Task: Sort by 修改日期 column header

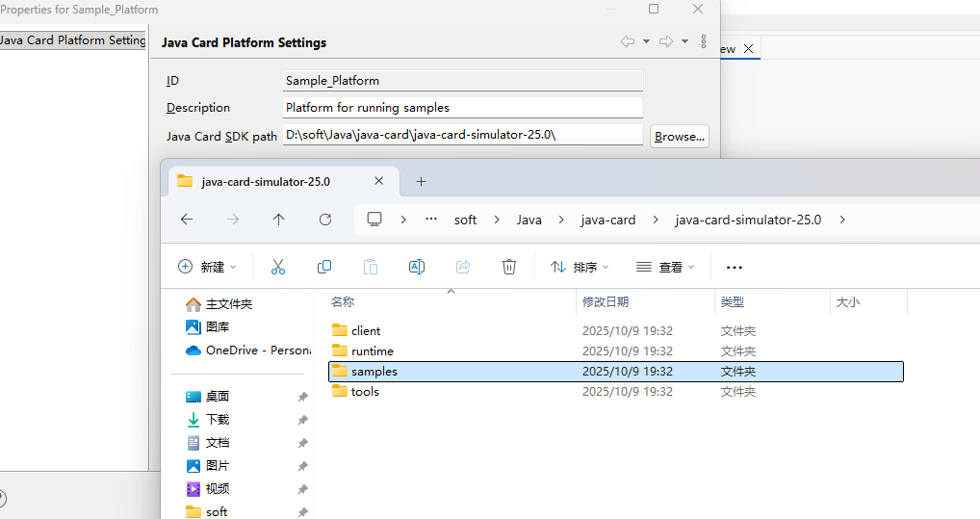Action: click(606, 301)
